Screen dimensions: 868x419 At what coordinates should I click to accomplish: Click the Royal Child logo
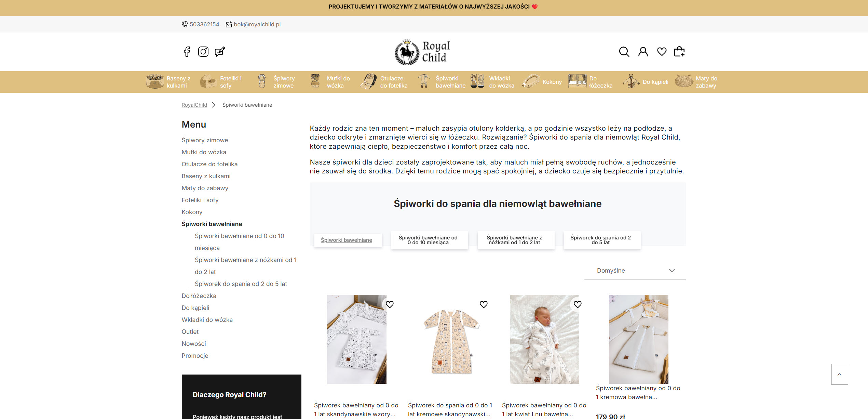click(x=423, y=52)
